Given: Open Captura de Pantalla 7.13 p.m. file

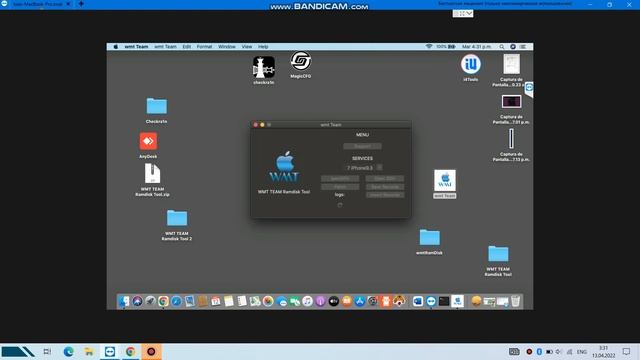Looking at the screenshot, I should pyautogui.click(x=511, y=139).
